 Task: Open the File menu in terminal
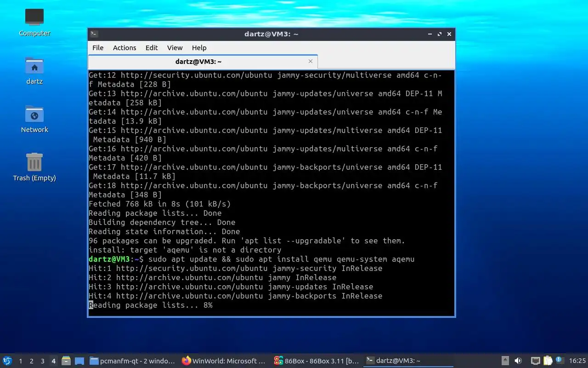(98, 48)
